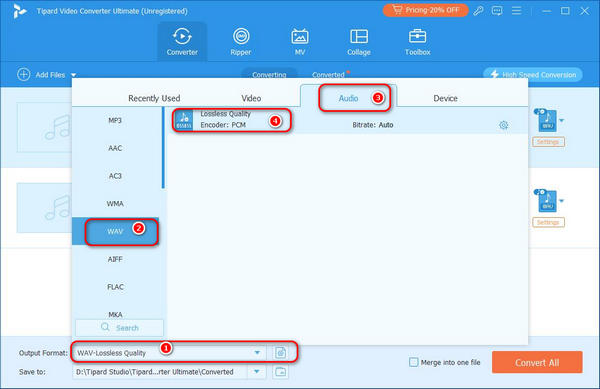Image resolution: width=600 pixels, height=389 pixels.
Task: Expand the Add Files dropdown arrow
Action: pos(73,75)
